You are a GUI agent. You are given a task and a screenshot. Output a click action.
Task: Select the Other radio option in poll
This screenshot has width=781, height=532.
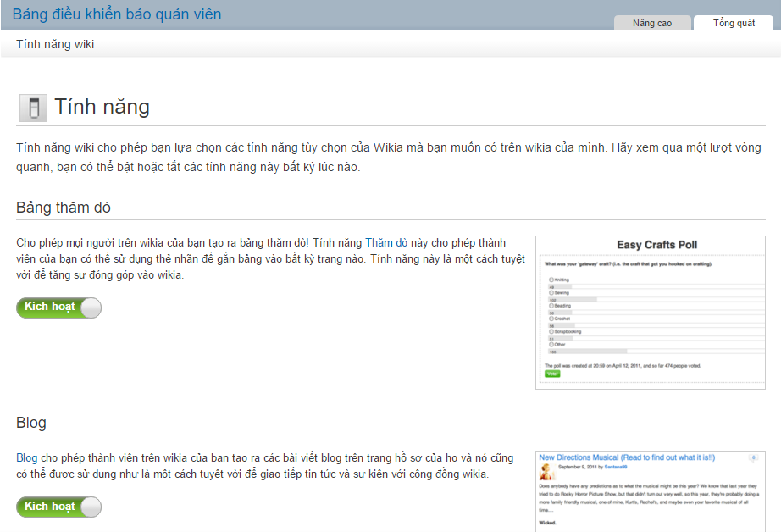(x=551, y=345)
